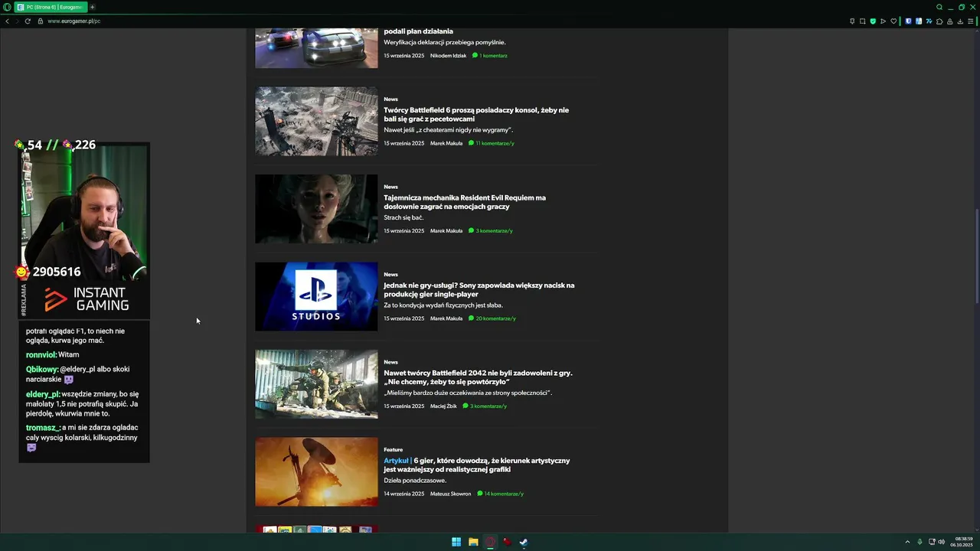The height and width of the screenshot is (551, 980).
Task: Open the extensions cube menu
Action: tap(939, 21)
